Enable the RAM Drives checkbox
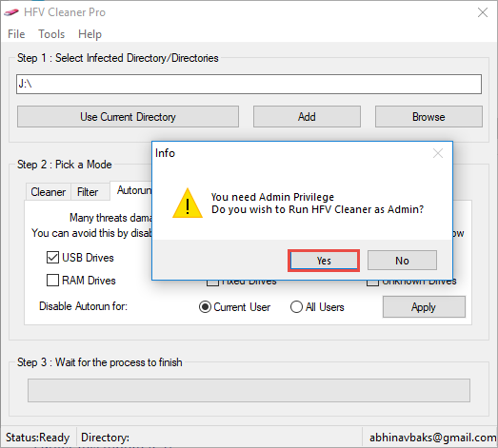Image resolution: width=498 pixels, height=448 pixels. tap(52, 281)
